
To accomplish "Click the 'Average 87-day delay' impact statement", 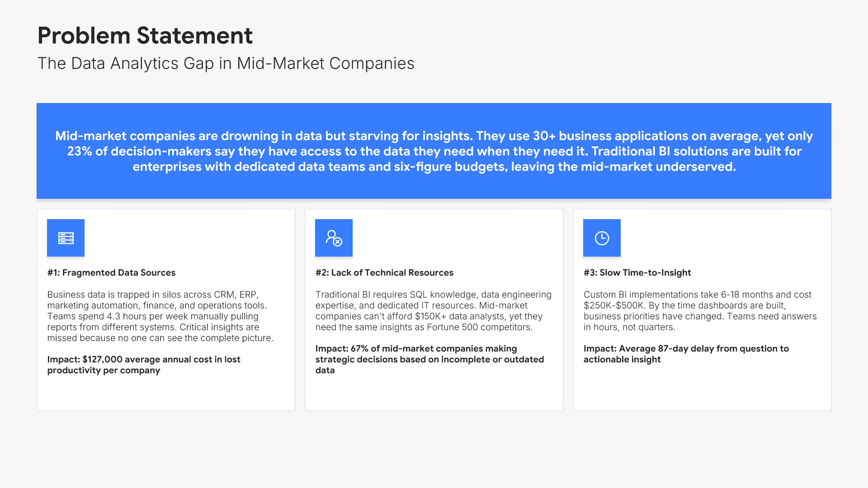I will 686,354.
